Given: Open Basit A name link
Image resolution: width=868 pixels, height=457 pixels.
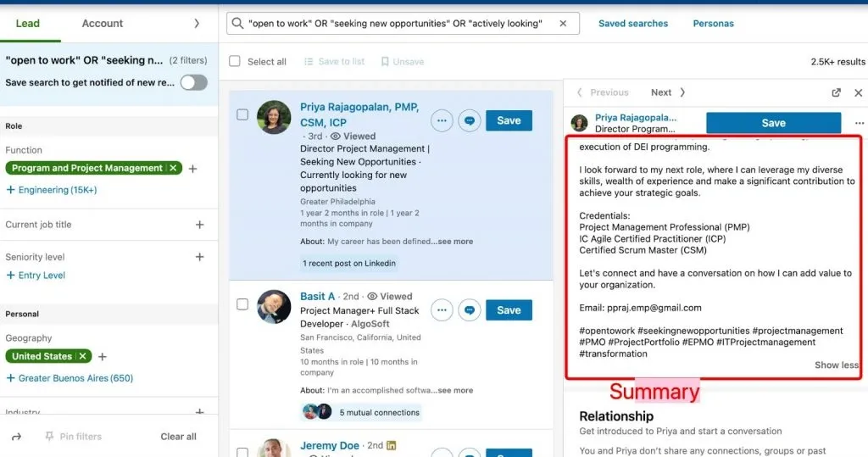Looking at the screenshot, I should pyautogui.click(x=317, y=297).
